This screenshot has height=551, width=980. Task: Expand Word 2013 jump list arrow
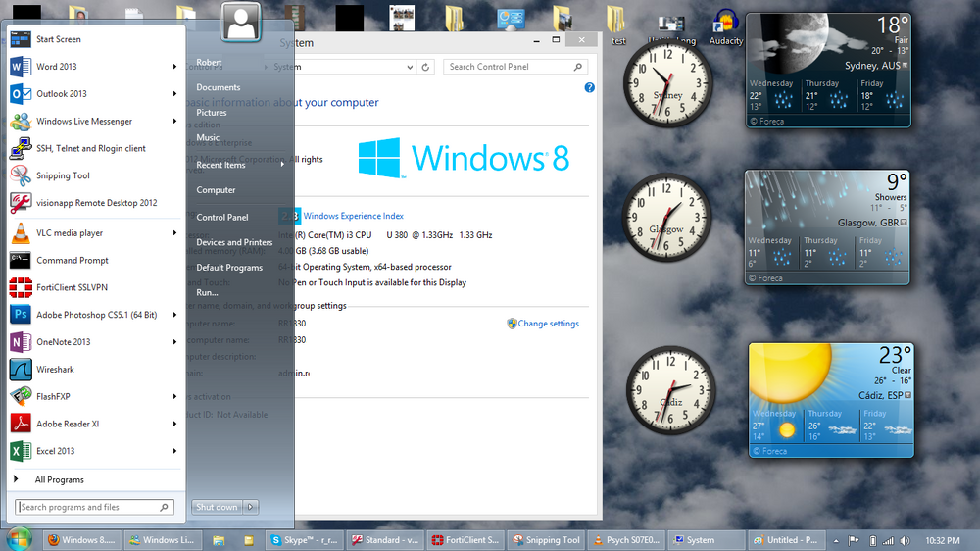click(174, 67)
